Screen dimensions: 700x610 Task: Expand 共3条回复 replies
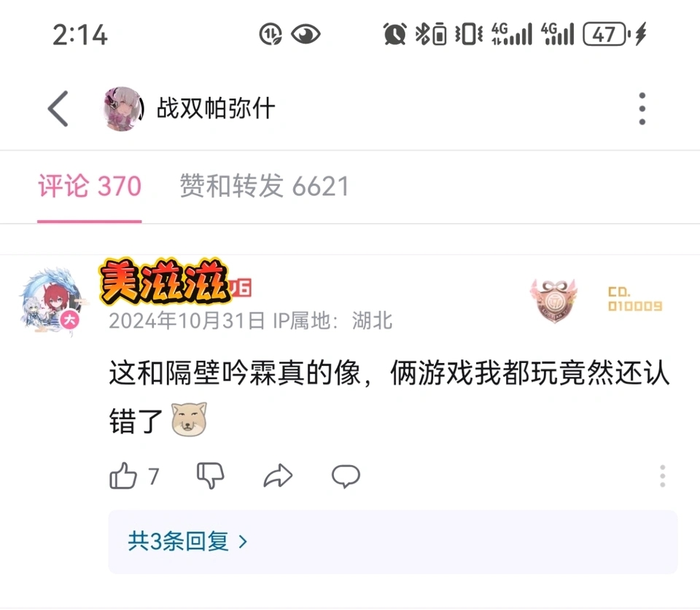pyautogui.click(x=392, y=541)
